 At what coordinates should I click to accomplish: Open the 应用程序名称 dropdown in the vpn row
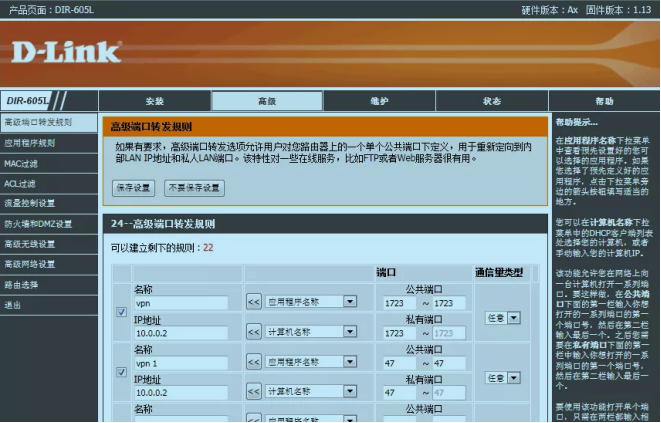click(311, 302)
